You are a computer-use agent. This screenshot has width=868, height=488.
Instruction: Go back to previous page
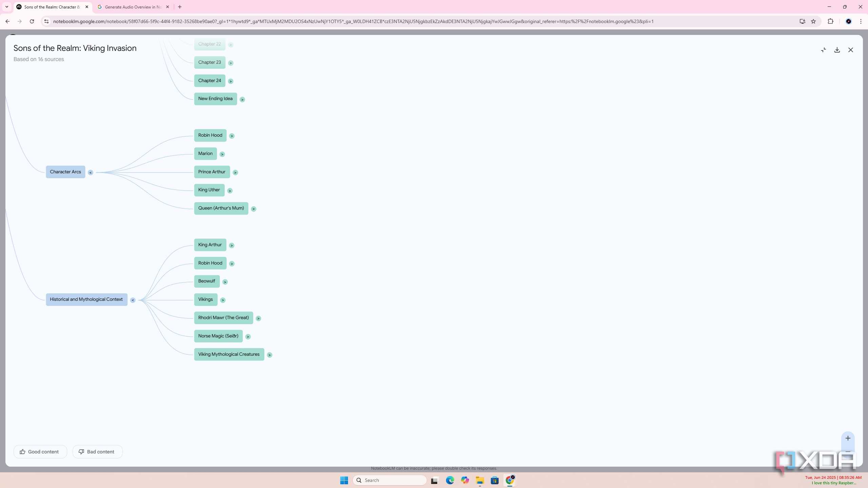[x=7, y=21]
